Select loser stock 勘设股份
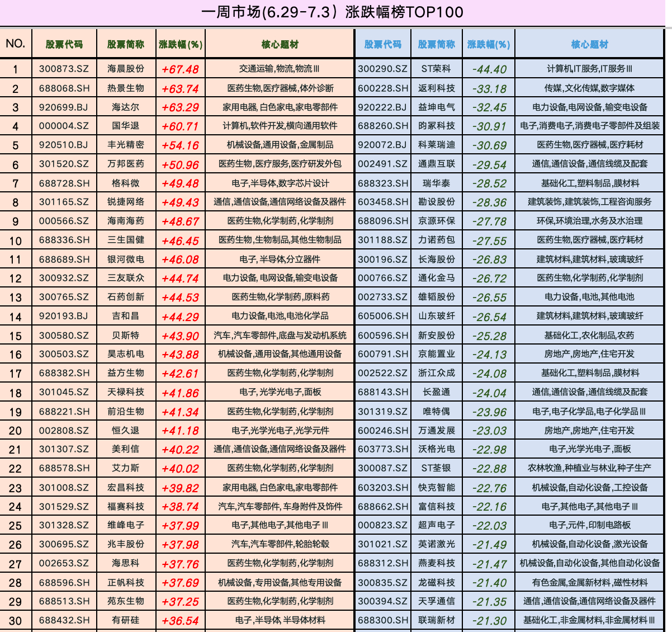672x632 pixels. (437, 201)
